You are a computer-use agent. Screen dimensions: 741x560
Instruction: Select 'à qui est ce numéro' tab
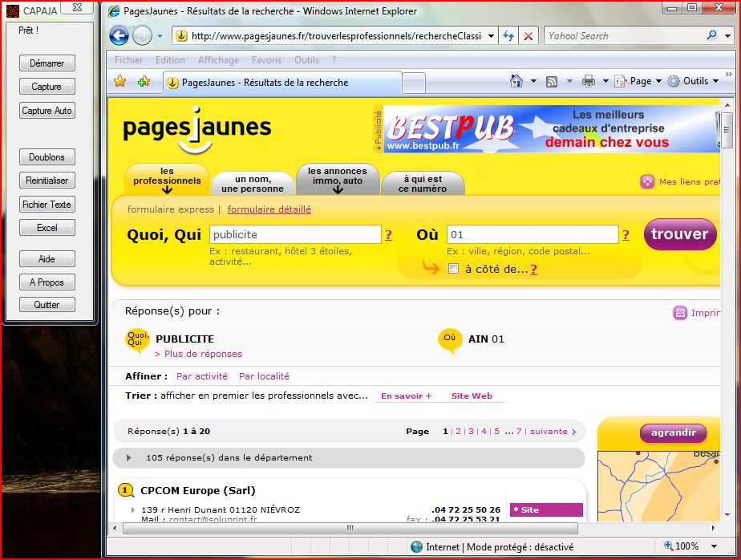coord(423,184)
